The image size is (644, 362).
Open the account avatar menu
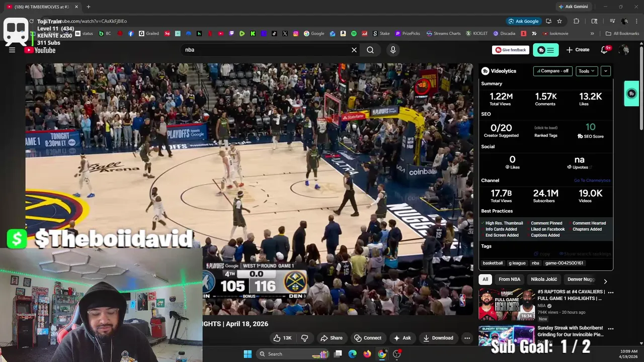tap(624, 50)
